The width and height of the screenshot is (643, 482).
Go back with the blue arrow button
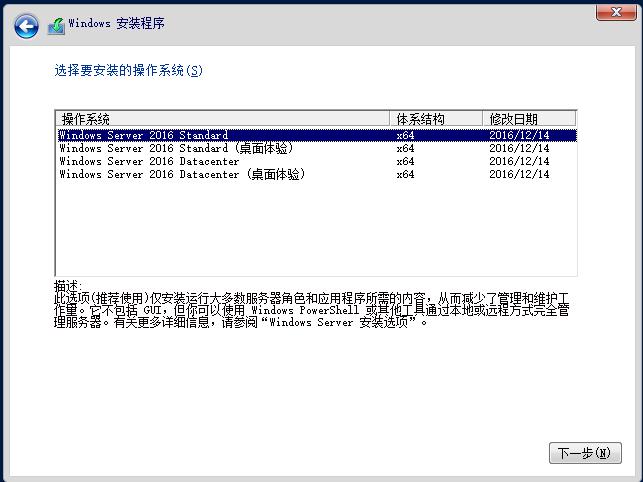point(26,26)
